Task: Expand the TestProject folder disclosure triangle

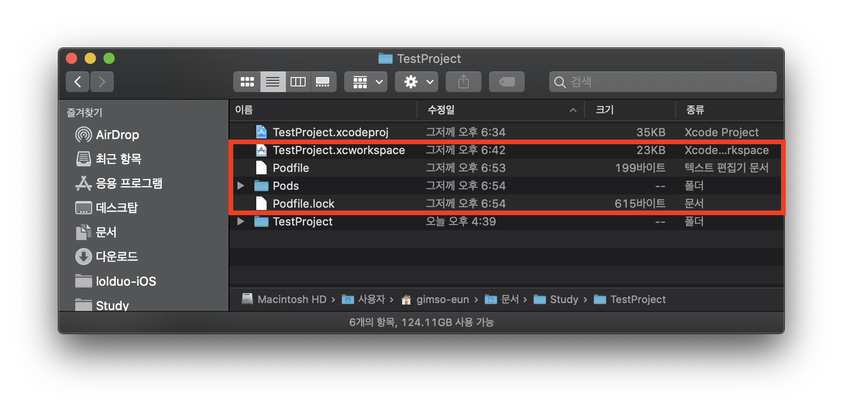Action: tap(241, 221)
